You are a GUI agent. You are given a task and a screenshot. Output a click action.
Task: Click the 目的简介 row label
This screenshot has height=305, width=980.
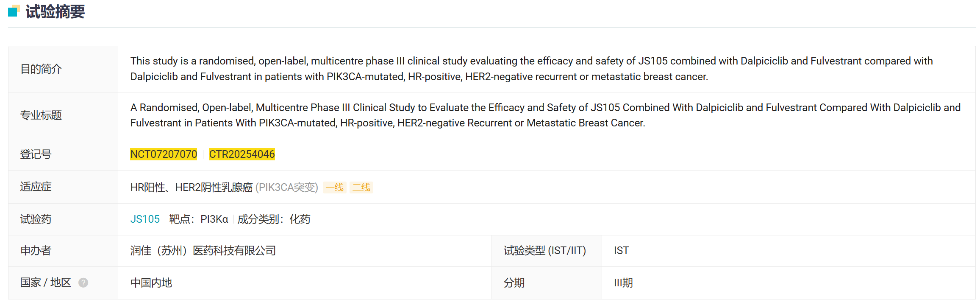coord(41,69)
